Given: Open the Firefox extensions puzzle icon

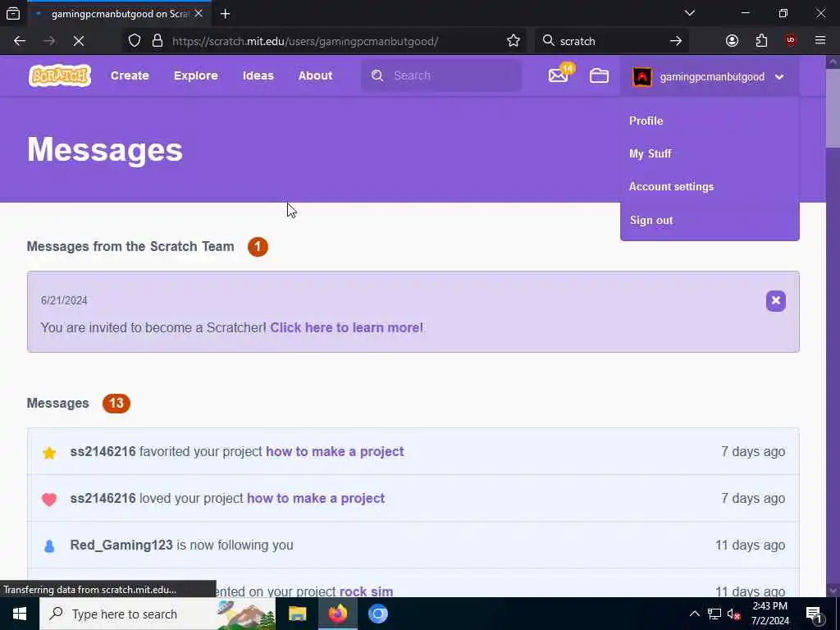Looking at the screenshot, I should [761, 41].
